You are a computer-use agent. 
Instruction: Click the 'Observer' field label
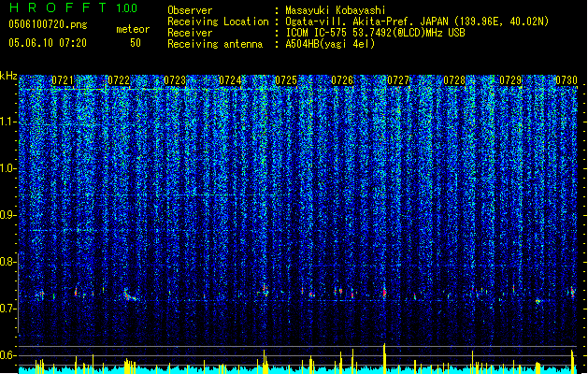pos(190,10)
